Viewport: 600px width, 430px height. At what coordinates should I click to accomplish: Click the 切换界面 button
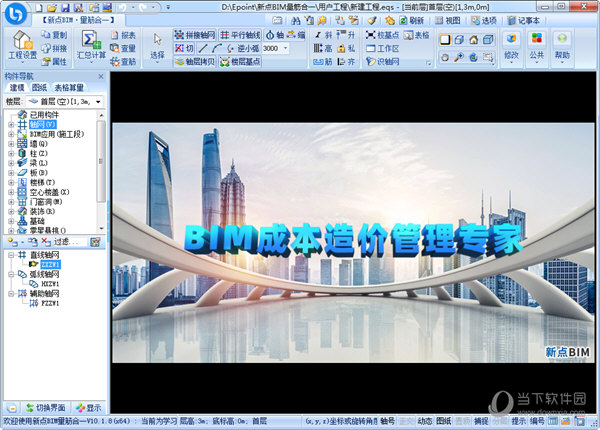tap(46, 408)
